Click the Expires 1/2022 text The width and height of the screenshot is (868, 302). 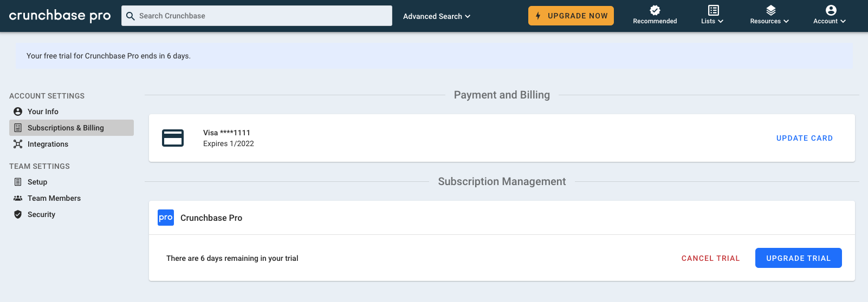point(229,143)
